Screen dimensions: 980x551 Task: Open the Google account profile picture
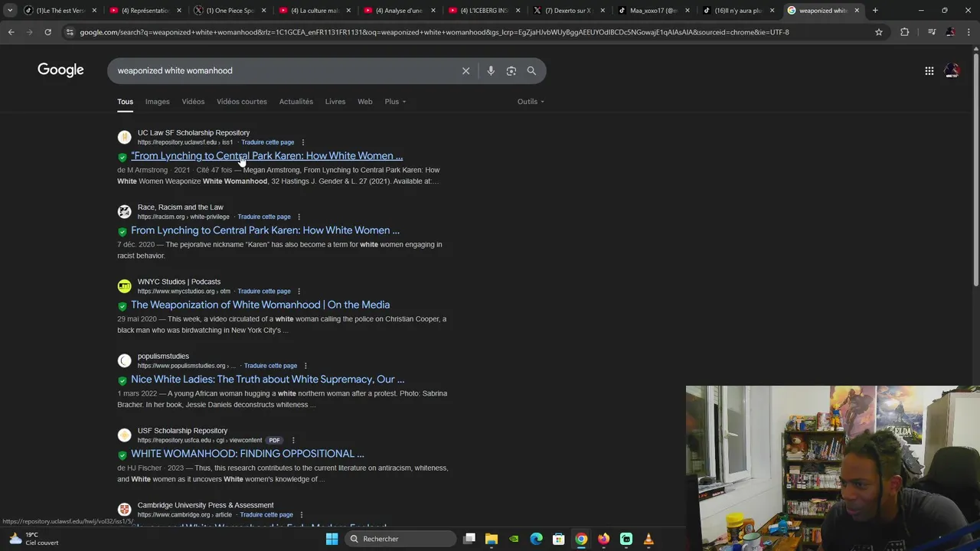click(x=952, y=70)
